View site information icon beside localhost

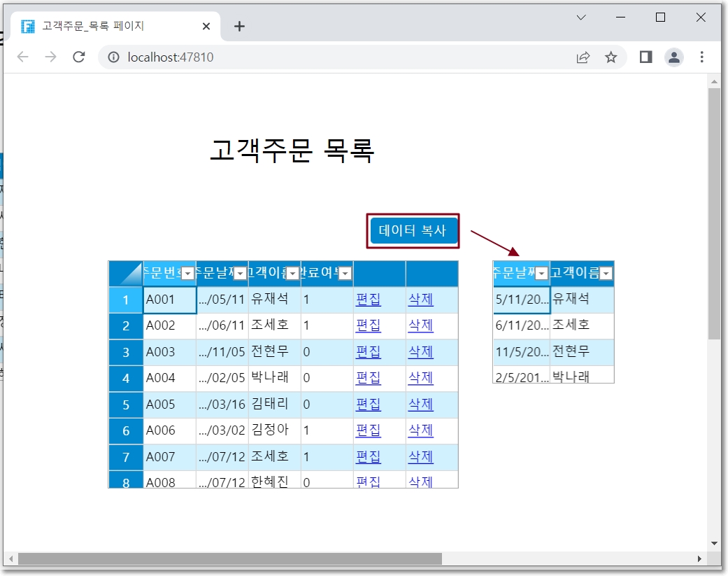point(114,57)
